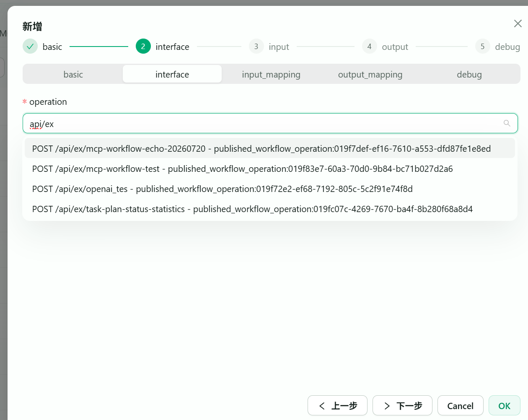Click step 2 interface circle indicator
Viewport: 528px width, 420px height.
click(x=143, y=47)
